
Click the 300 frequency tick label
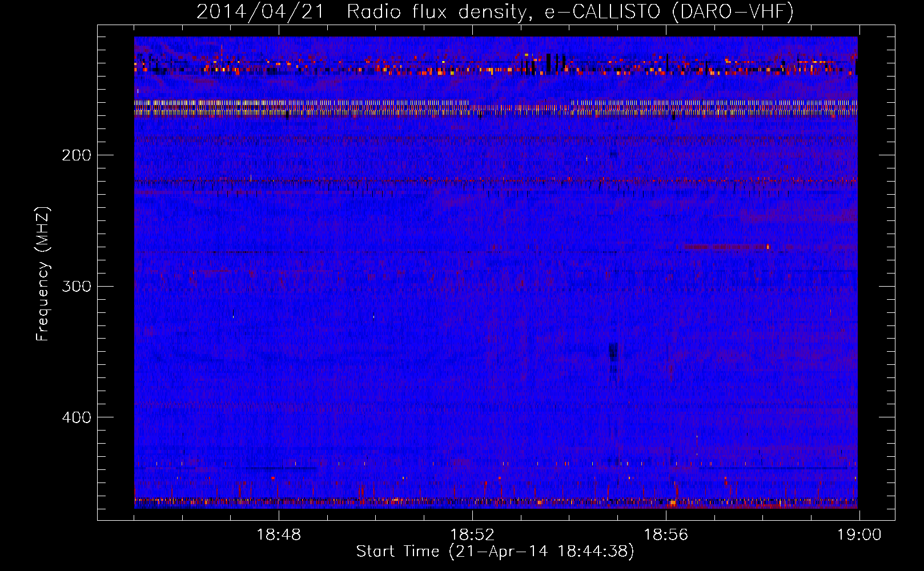tap(77, 286)
